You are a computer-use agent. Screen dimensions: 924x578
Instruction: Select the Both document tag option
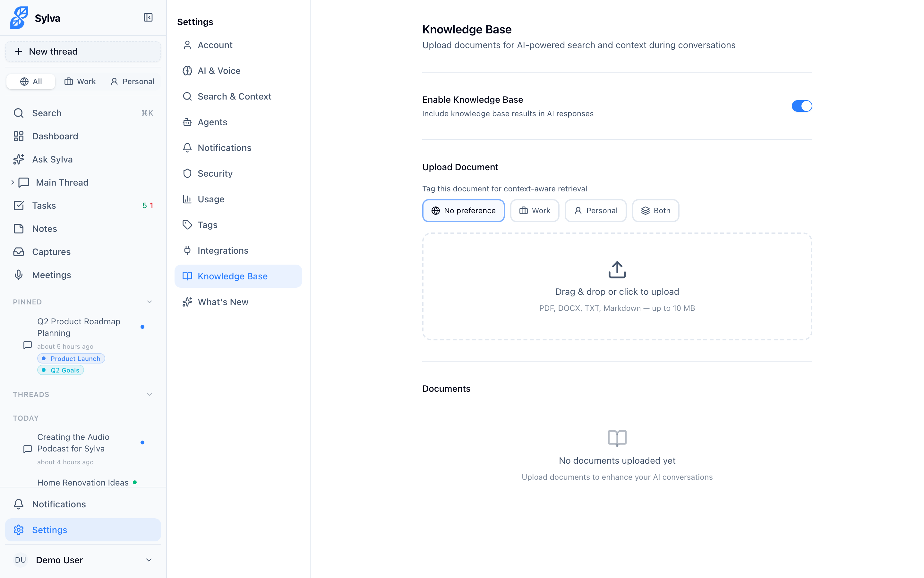coord(655,211)
